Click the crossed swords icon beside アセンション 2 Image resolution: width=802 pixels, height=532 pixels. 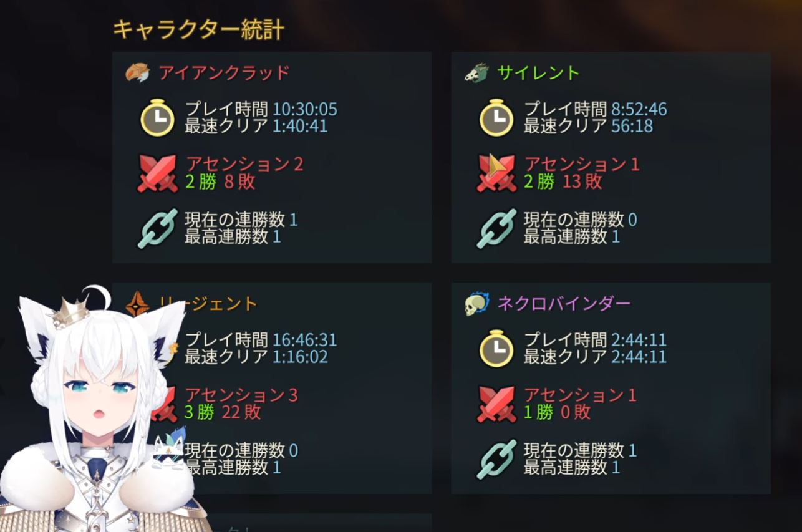click(x=157, y=173)
